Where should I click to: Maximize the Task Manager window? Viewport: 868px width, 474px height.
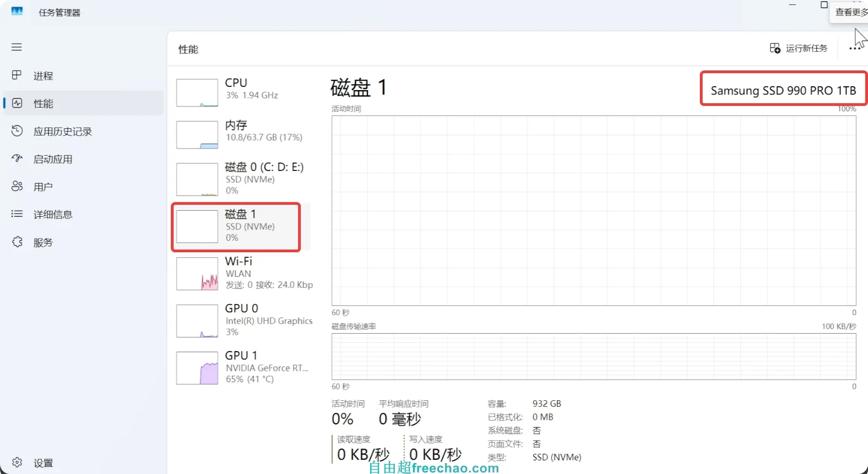pyautogui.click(x=824, y=4)
